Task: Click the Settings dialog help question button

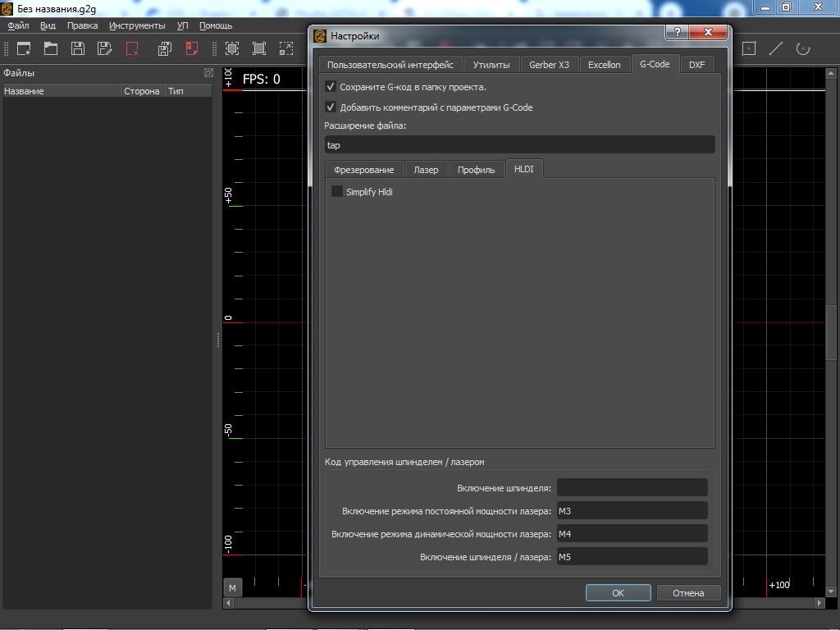Action: [x=677, y=32]
